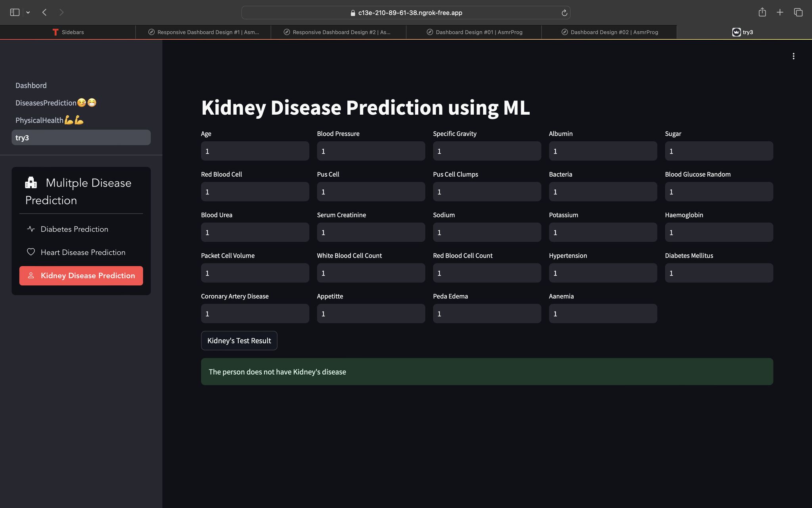Go back using the back arrow
Screen dimensions: 812x508
[44, 12]
